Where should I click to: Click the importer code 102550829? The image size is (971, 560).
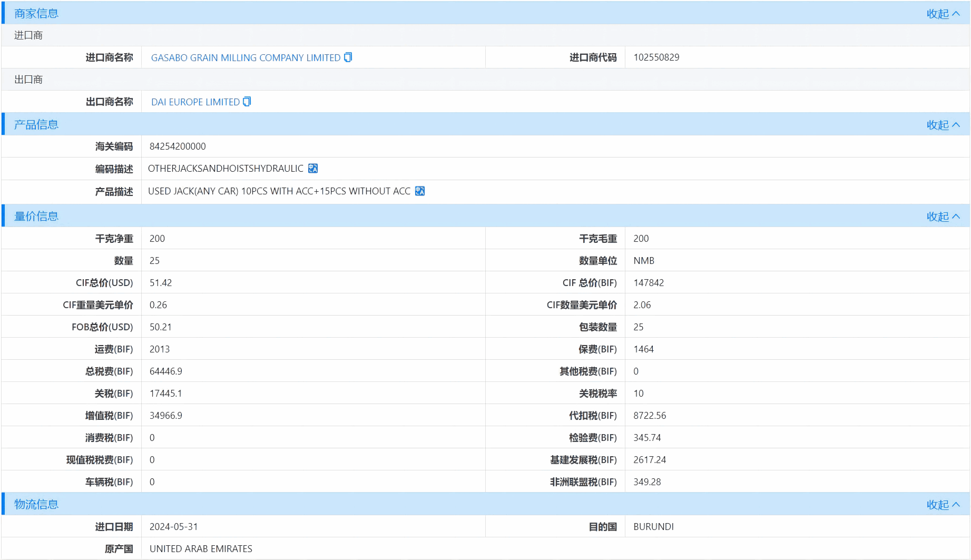click(x=656, y=57)
